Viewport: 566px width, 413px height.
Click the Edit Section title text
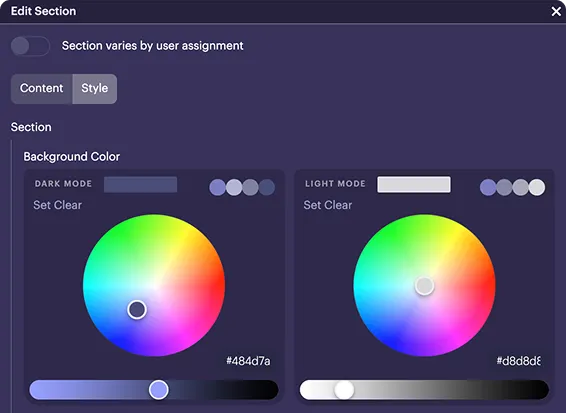click(x=43, y=11)
